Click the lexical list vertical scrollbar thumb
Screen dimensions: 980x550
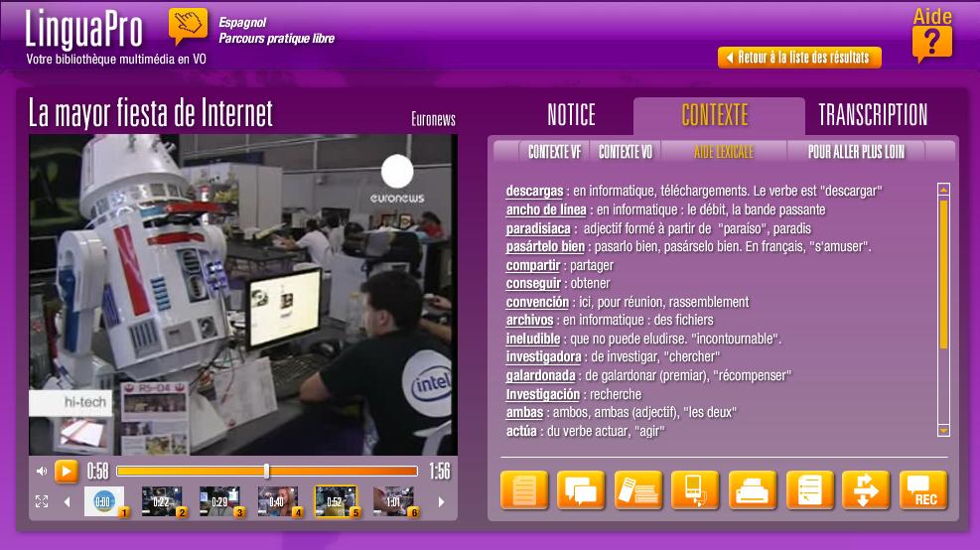[943, 274]
